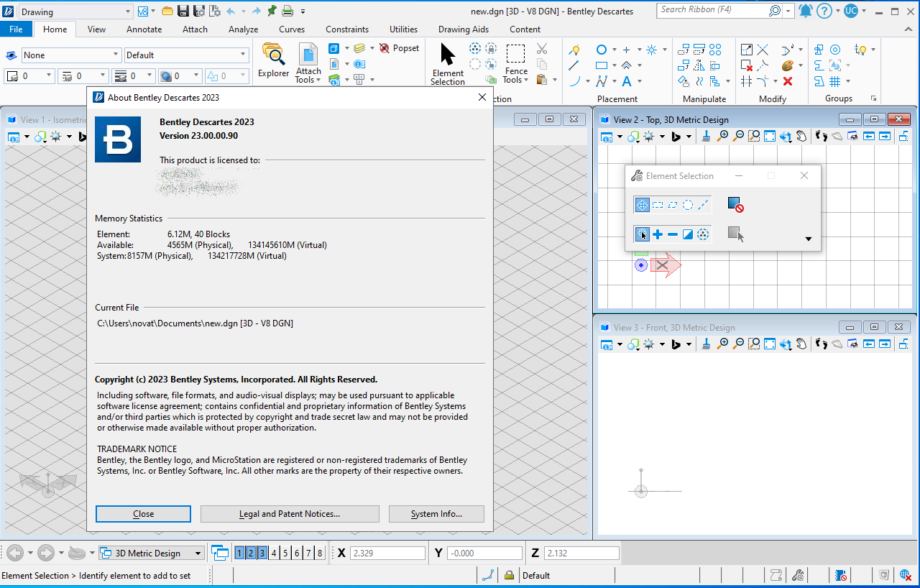
Task: Open the 3D Metric Design view group dropdown
Action: [x=152, y=553]
